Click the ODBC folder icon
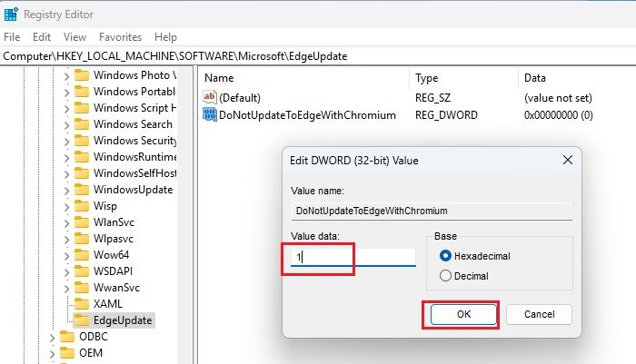 (x=67, y=337)
